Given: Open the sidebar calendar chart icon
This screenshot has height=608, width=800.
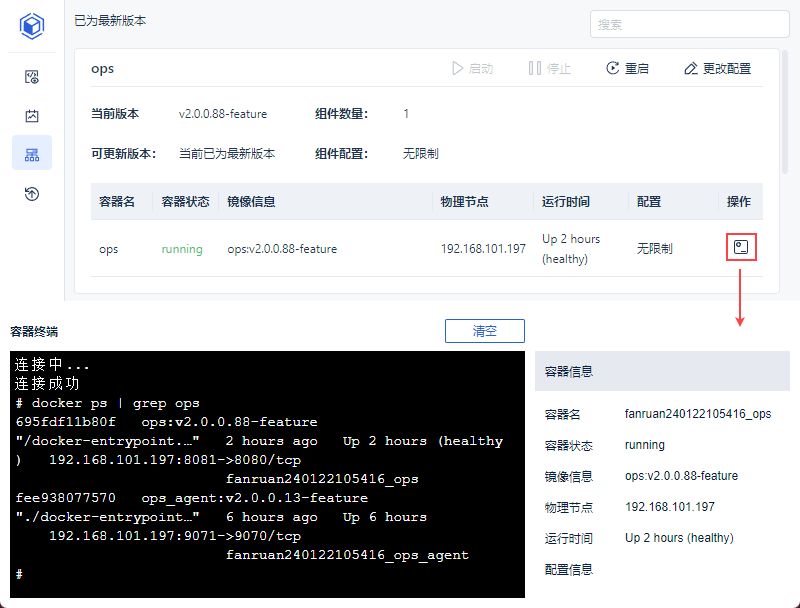Looking at the screenshot, I should [32, 116].
